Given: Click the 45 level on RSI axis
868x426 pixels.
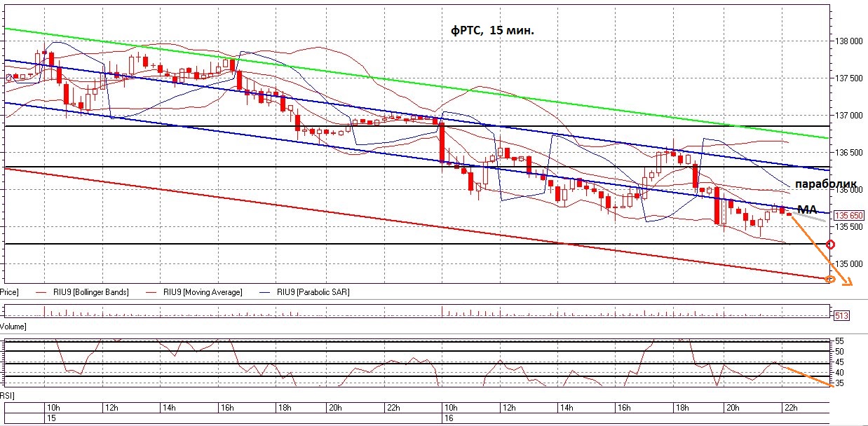Looking at the screenshot, I should [839, 362].
